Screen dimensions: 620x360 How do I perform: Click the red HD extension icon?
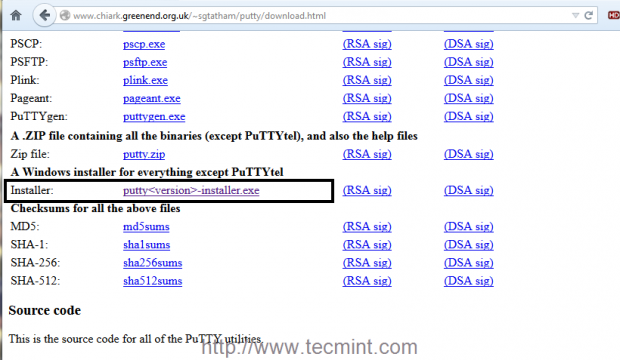pos(614,15)
